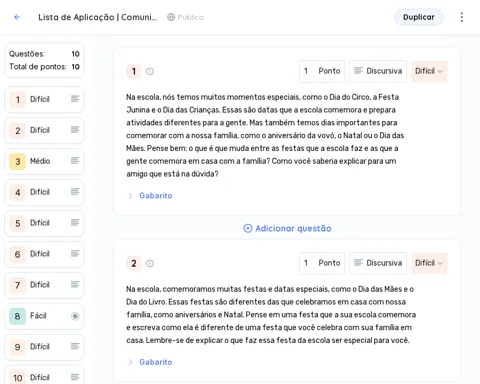
Task: Expand the Gabarito section of question 2
Action: point(150,362)
